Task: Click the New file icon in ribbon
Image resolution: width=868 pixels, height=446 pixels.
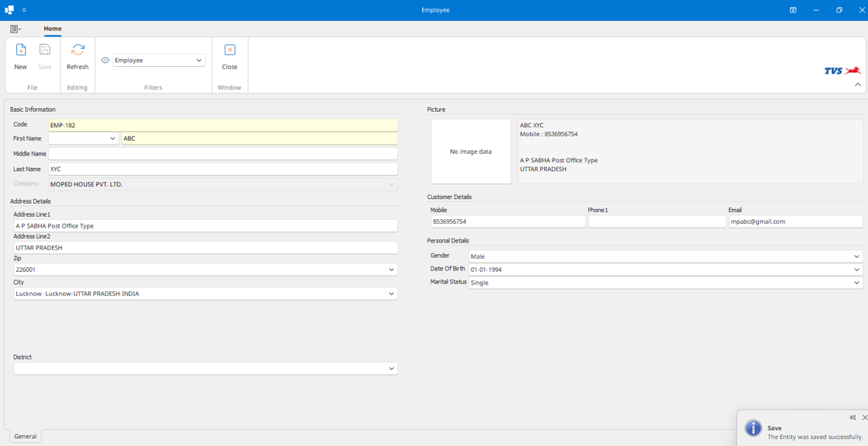Action: [x=21, y=51]
